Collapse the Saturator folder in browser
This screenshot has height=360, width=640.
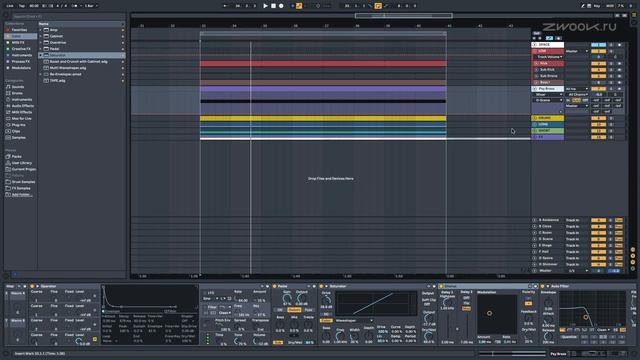tap(41, 55)
